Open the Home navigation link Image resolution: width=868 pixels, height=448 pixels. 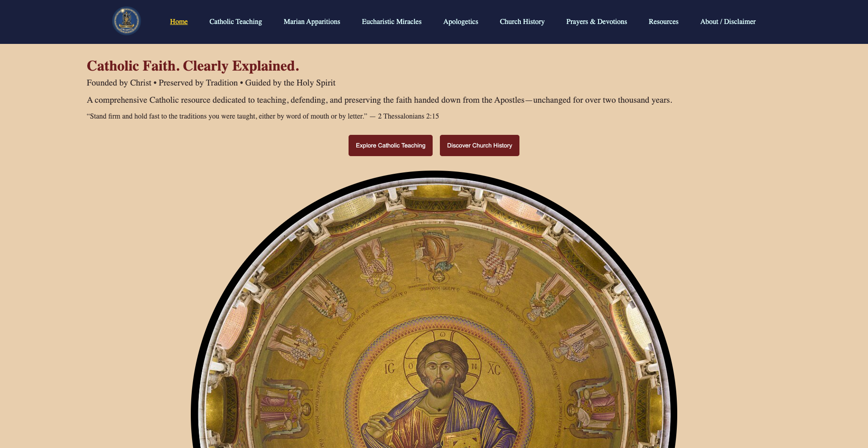tap(179, 22)
